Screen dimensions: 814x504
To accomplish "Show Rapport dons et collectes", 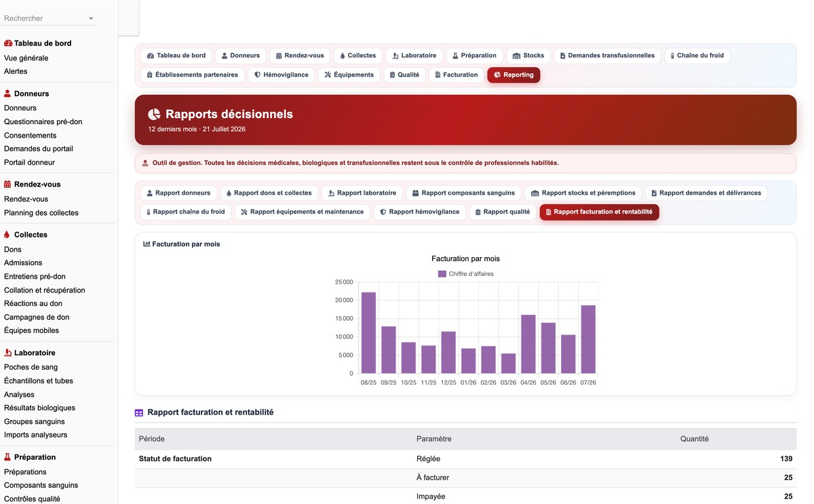I will pos(269,193).
